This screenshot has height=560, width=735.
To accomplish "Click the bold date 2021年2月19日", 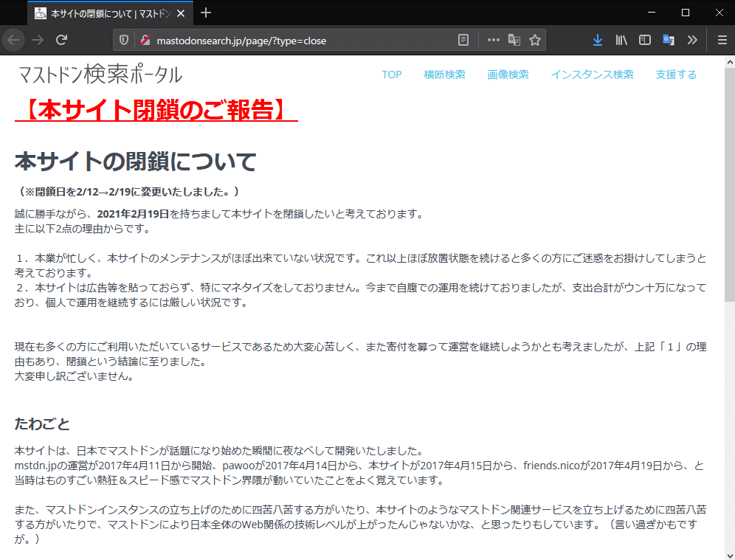I will point(133,214).
